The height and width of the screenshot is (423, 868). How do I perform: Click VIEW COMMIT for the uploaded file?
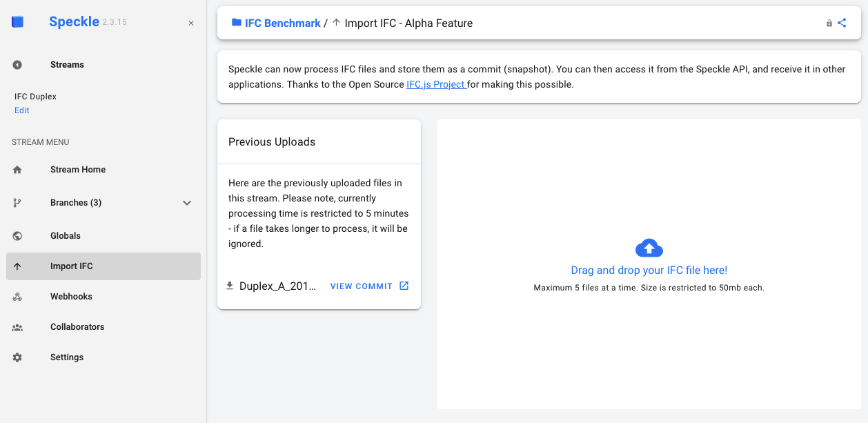[x=362, y=285]
